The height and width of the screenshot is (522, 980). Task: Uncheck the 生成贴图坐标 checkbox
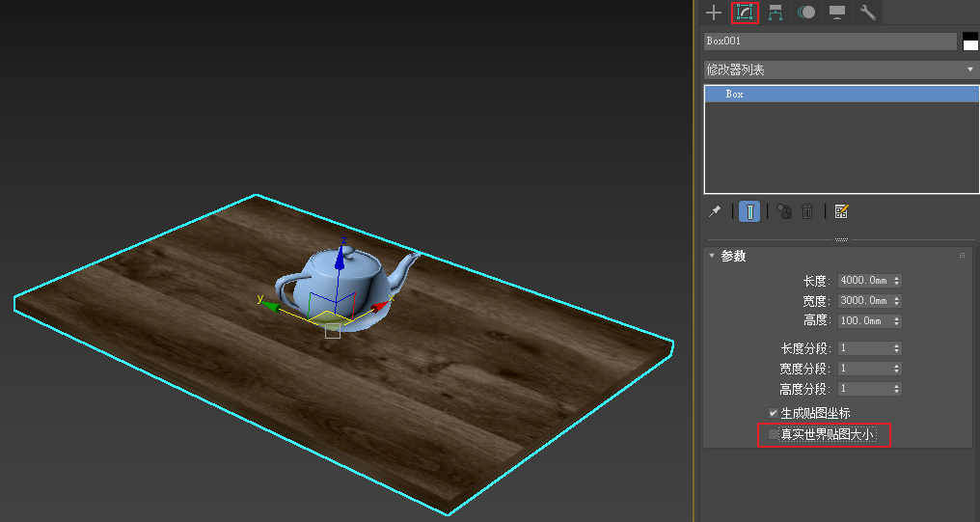pyautogui.click(x=774, y=413)
